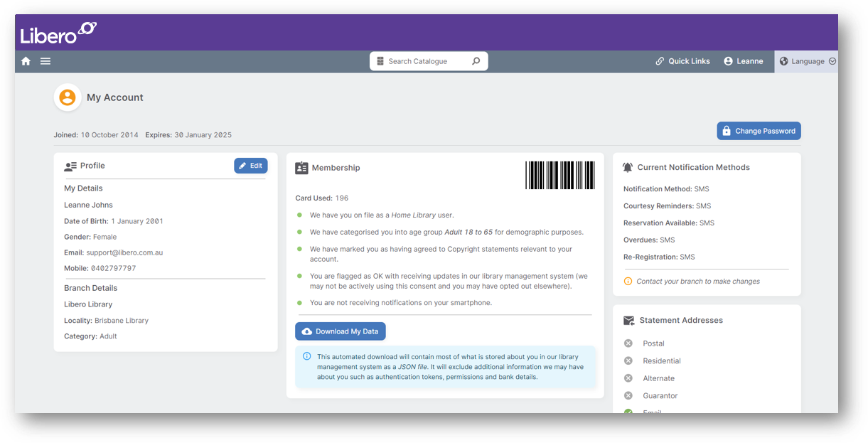Image resolution: width=868 pixels, height=443 pixels.
Task: Click the search magnifier icon
Action: 475,61
